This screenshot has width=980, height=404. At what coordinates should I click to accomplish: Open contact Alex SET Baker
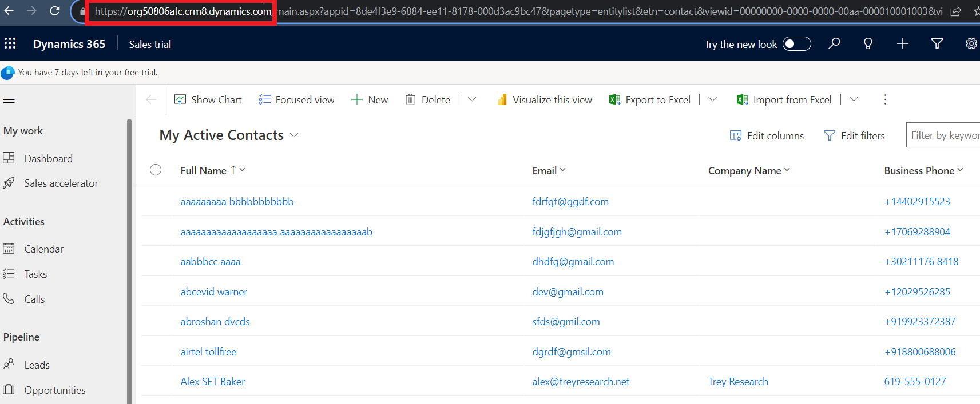point(213,381)
